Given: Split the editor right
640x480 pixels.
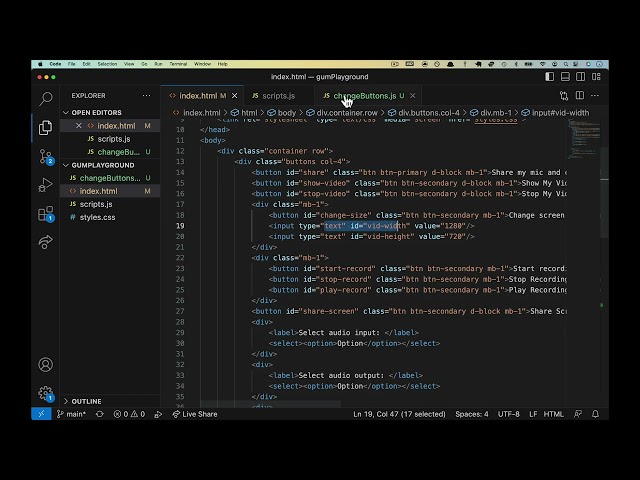Looking at the screenshot, I should 580,96.
